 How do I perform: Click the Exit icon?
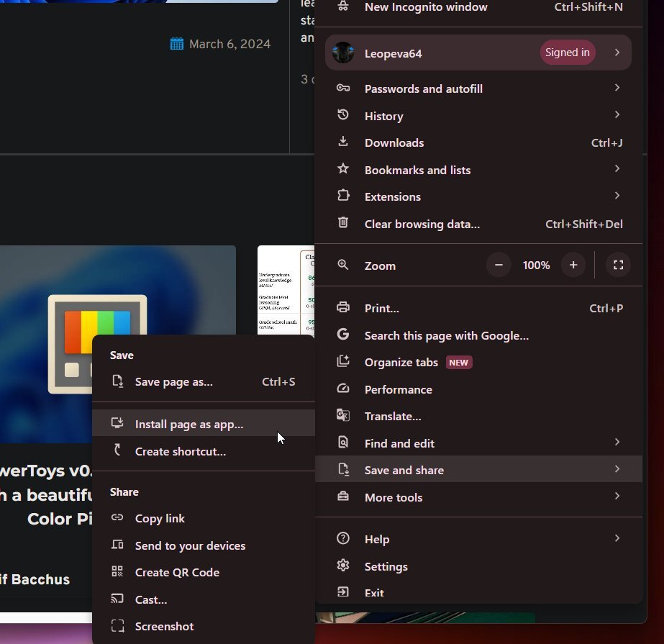[x=343, y=592]
